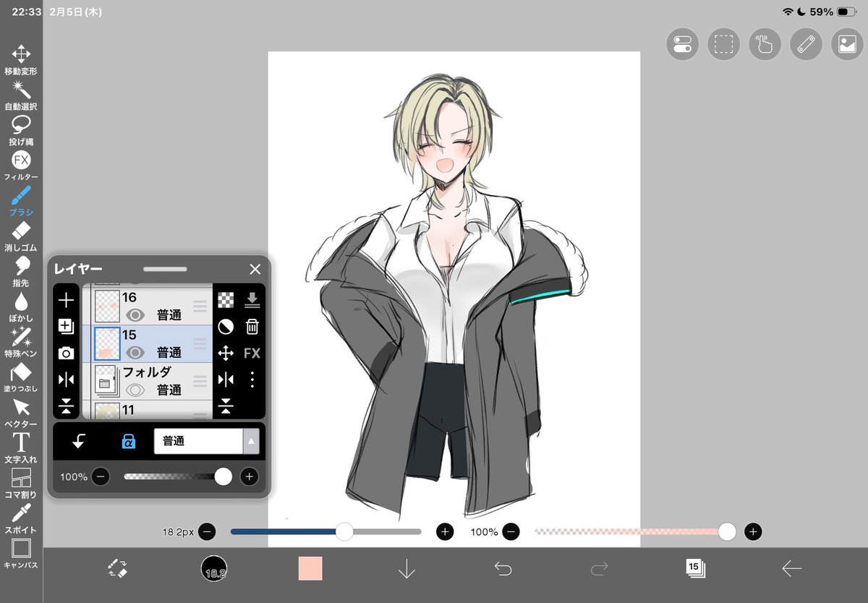The image size is (868, 603).
Task: Import photo with camera icon in layer panel
Action: 66,353
